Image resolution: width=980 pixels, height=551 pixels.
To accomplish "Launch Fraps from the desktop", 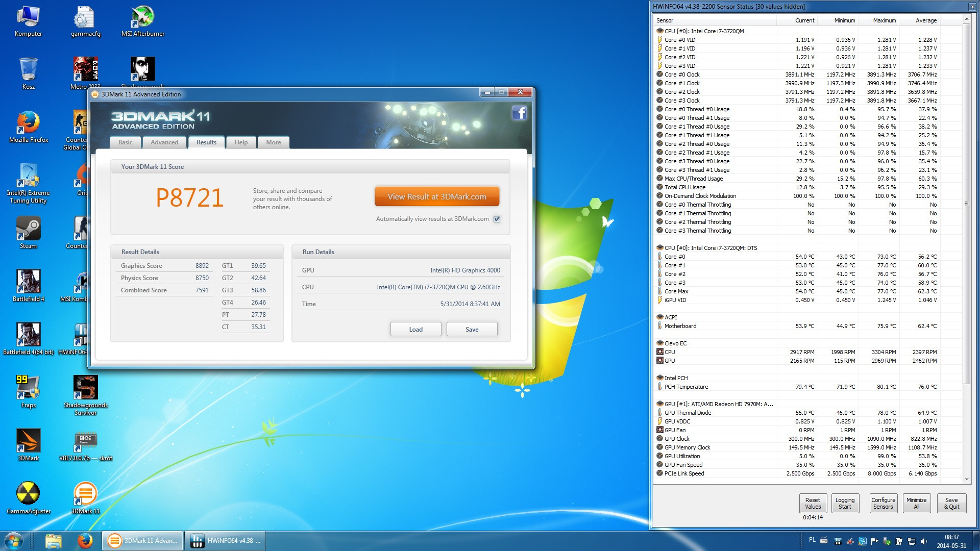I will (x=28, y=393).
